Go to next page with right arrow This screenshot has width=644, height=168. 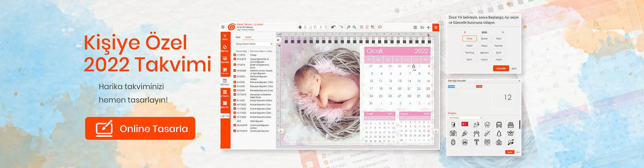pos(436,131)
